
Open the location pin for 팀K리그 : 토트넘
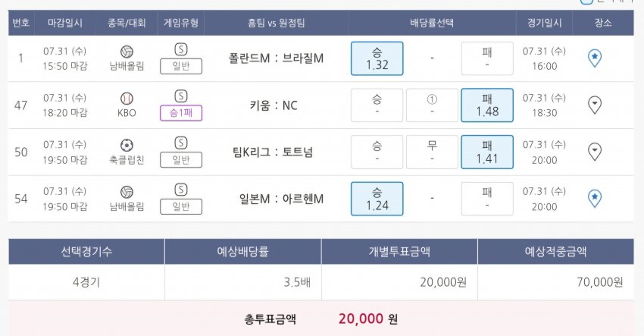[x=595, y=152]
